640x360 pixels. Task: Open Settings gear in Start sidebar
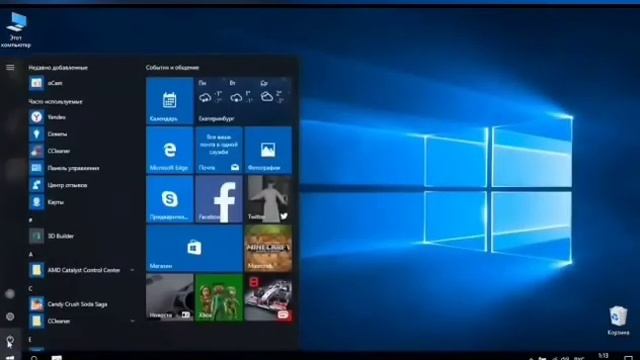(10, 316)
